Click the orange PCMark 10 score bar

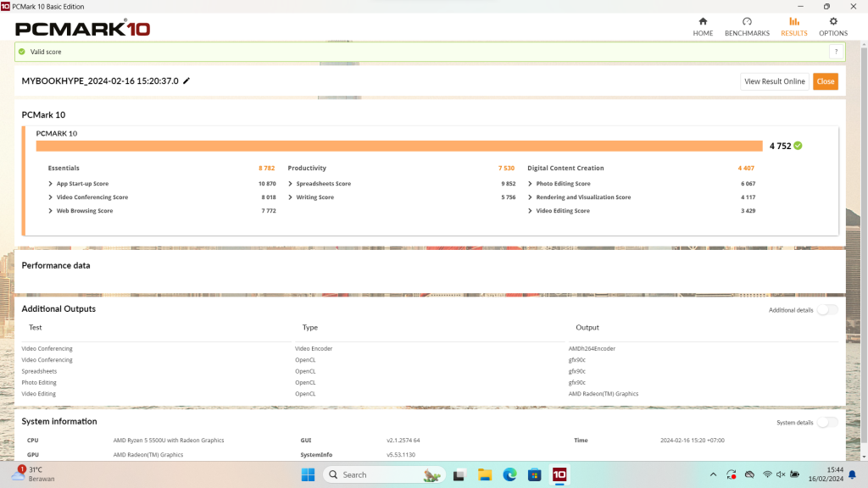pyautogui.click(x=399, y=146)
